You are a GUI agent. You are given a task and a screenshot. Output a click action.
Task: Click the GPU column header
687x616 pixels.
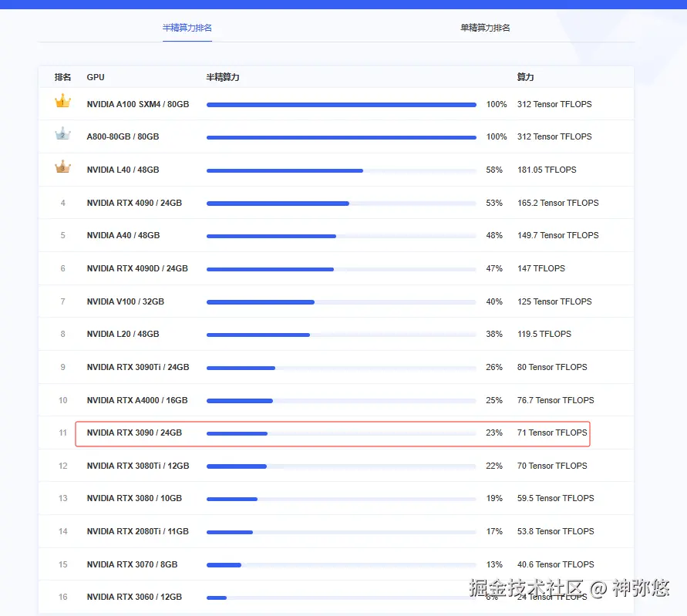[x=96, y=77]
